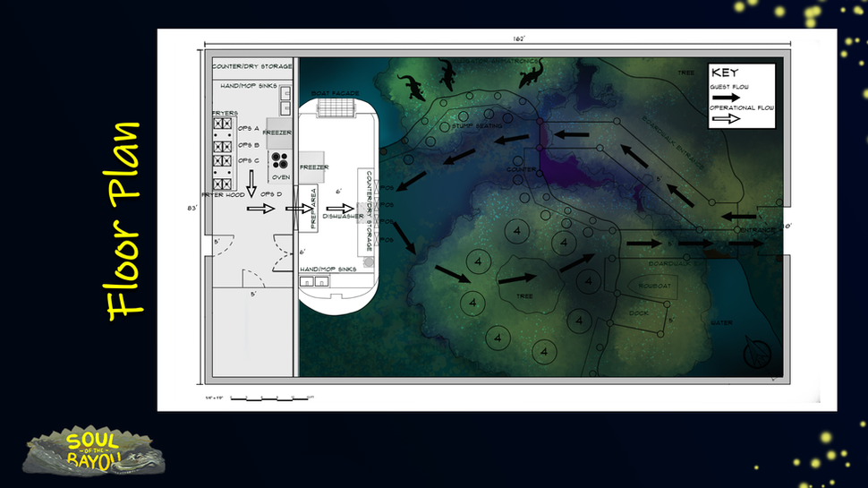The height and width of the screenshot is (488, 868).
Task: Click the DOCK label
Action: pos(639,313)
